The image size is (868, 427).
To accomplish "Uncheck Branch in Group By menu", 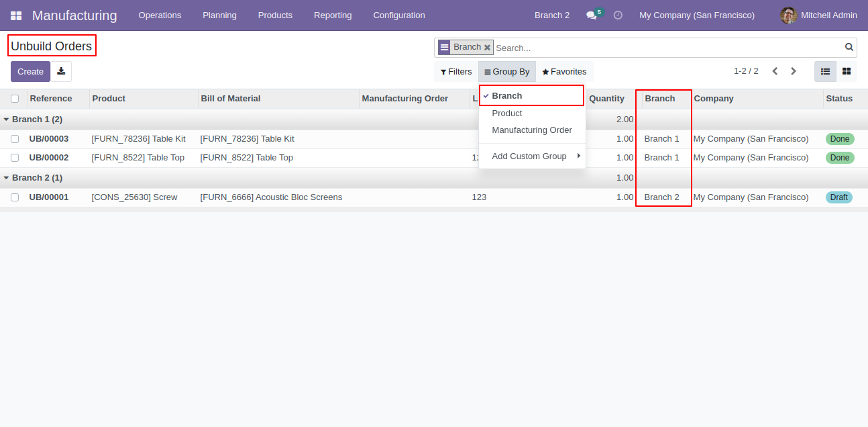I will click(532, 96).
